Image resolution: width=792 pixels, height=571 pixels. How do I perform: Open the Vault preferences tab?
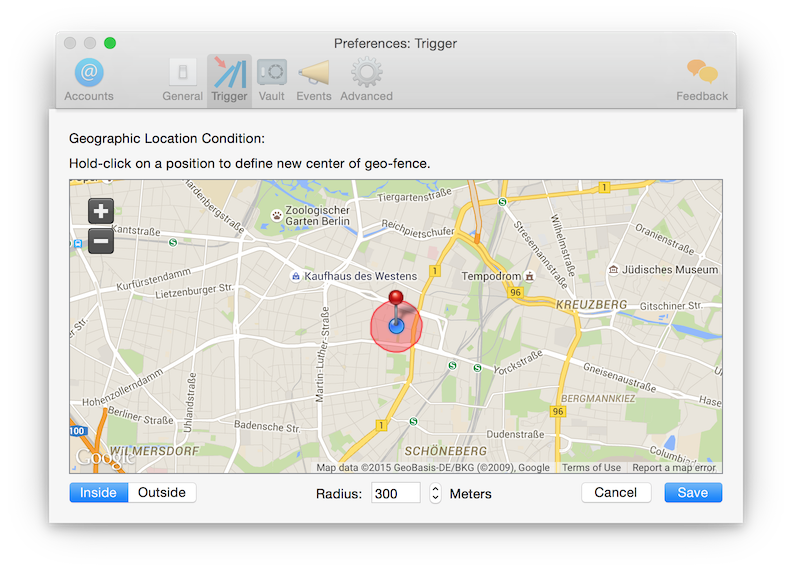pos(272,80)
